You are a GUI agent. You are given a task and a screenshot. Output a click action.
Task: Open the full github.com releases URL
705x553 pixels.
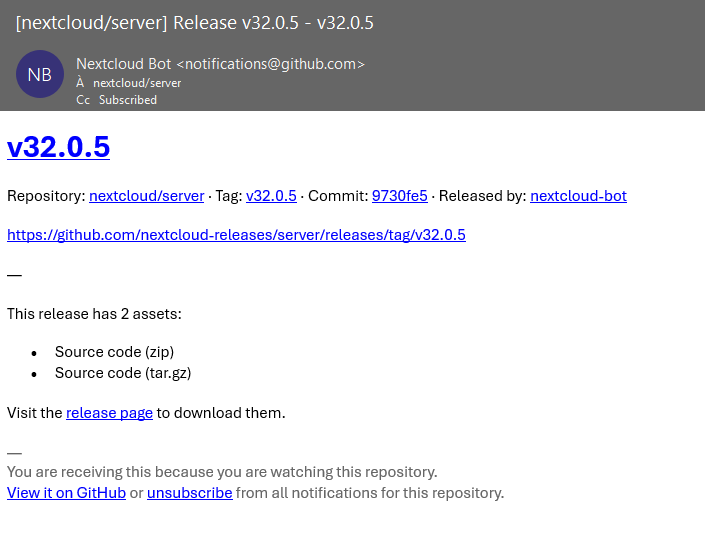point(236,235)
